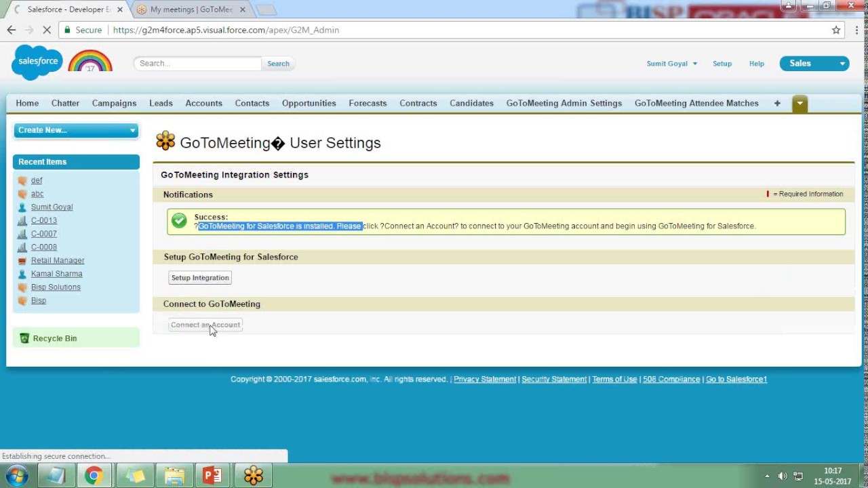
Task: Open the Chatter tab
Action: pos(65,103)
